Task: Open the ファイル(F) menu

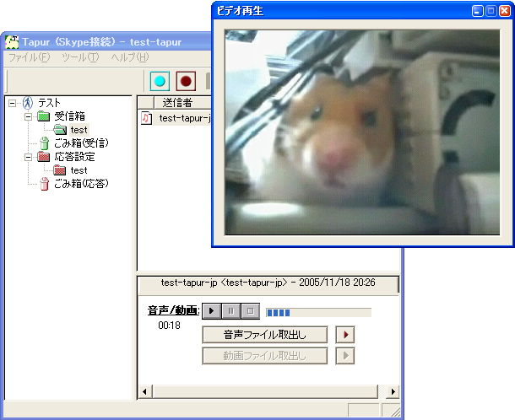Action: coord(29,57)
